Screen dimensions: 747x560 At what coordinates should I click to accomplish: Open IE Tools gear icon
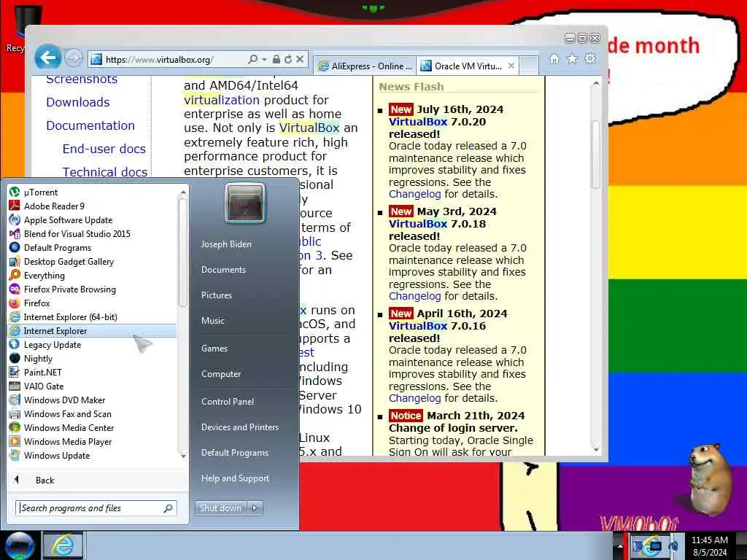tap(590, 58)
